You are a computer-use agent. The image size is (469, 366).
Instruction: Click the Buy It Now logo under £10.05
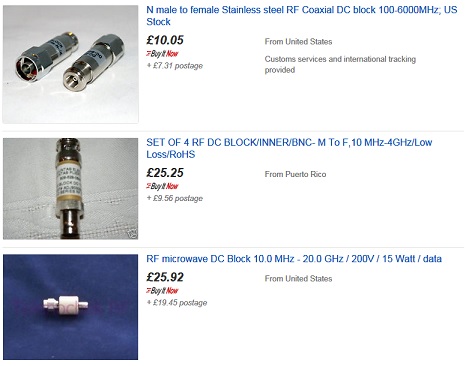pos(162,53)
